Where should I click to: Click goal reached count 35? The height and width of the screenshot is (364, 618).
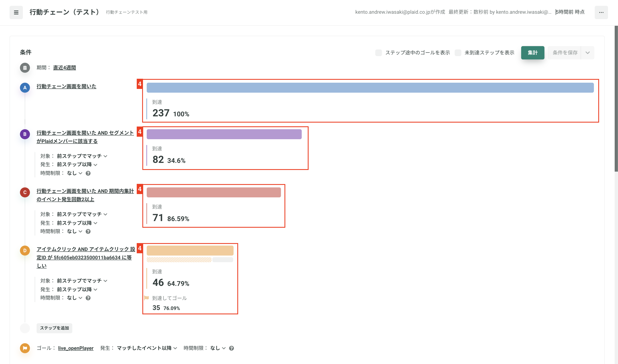pyautogui.click(x=156, y=308)
